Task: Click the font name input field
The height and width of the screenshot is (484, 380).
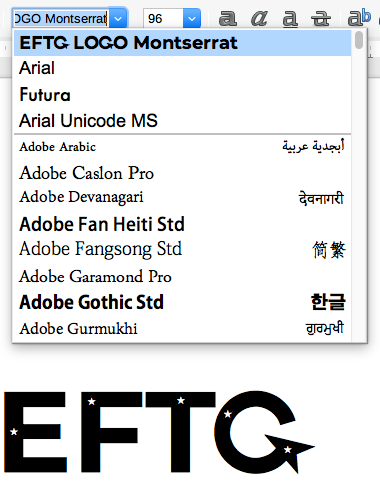Action: (61, 19)
